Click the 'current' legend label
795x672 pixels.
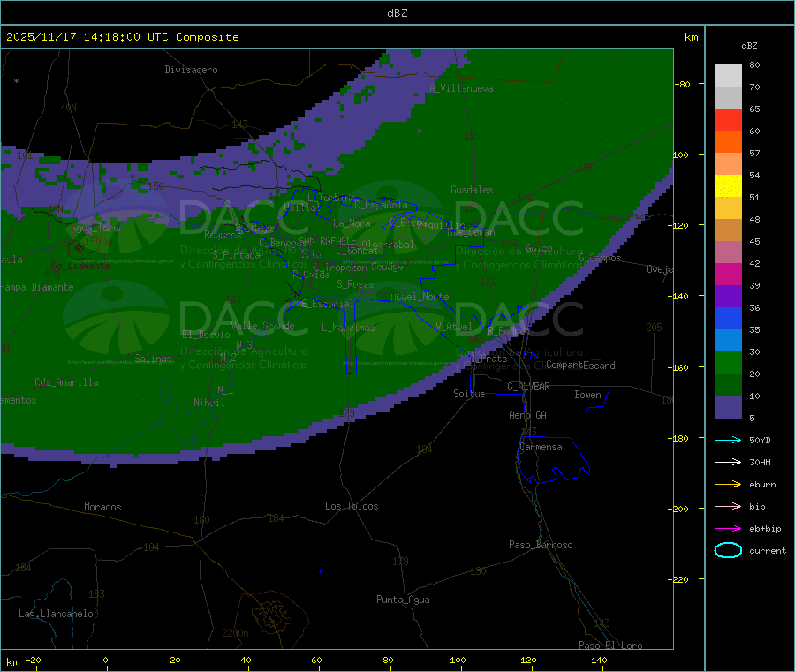768,551
